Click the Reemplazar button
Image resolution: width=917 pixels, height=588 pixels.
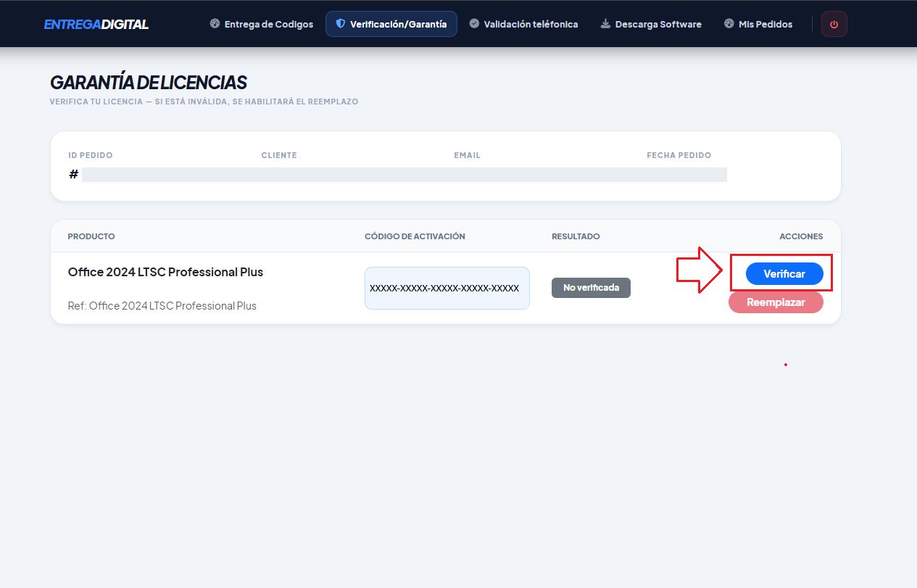(x=776, y=302)
